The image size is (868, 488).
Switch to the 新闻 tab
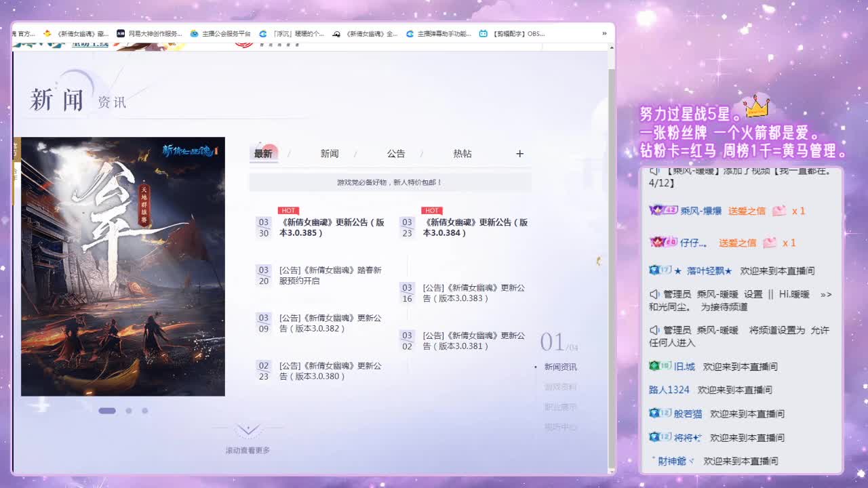(330, 154)
